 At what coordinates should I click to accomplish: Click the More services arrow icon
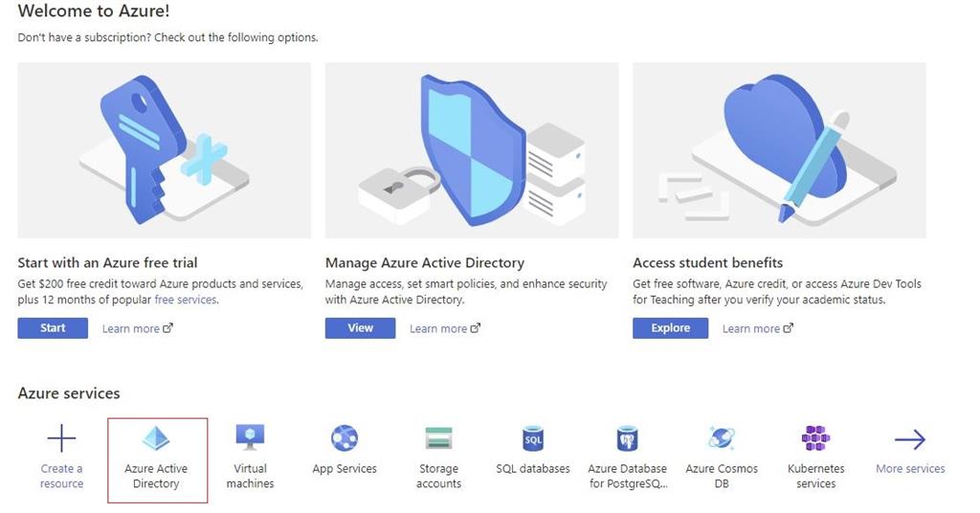click(910, 439)
